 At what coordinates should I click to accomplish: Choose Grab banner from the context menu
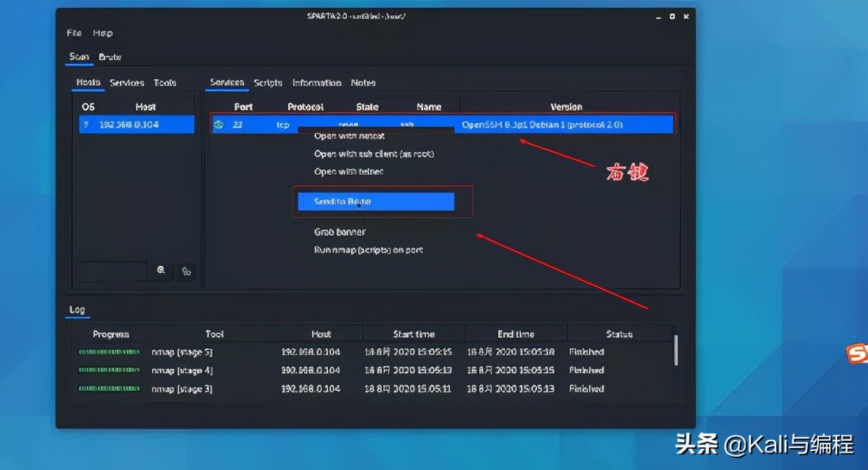[340, 233]
